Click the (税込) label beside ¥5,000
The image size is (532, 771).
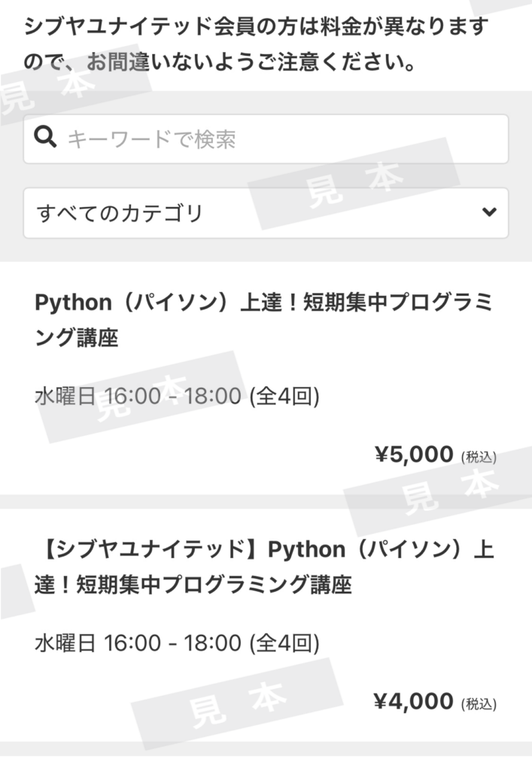point(479,457)
